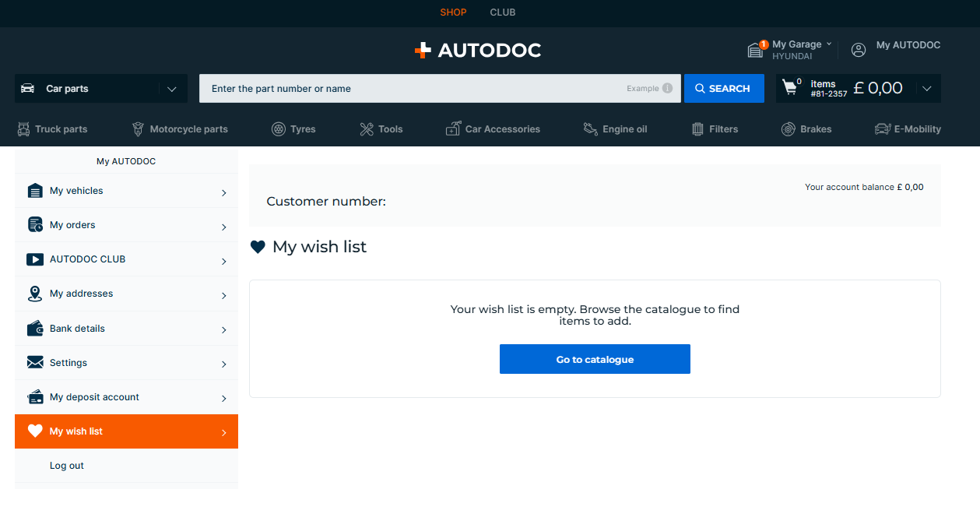
Task: Focus the part number search field
Action: click(413, 89)
